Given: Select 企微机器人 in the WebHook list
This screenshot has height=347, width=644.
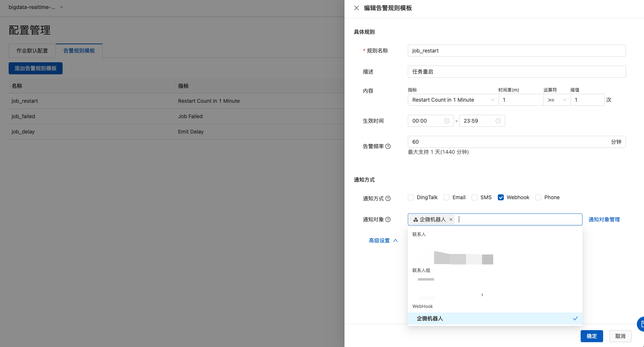Looking at the screenshot, I should (x=495, y=318).
